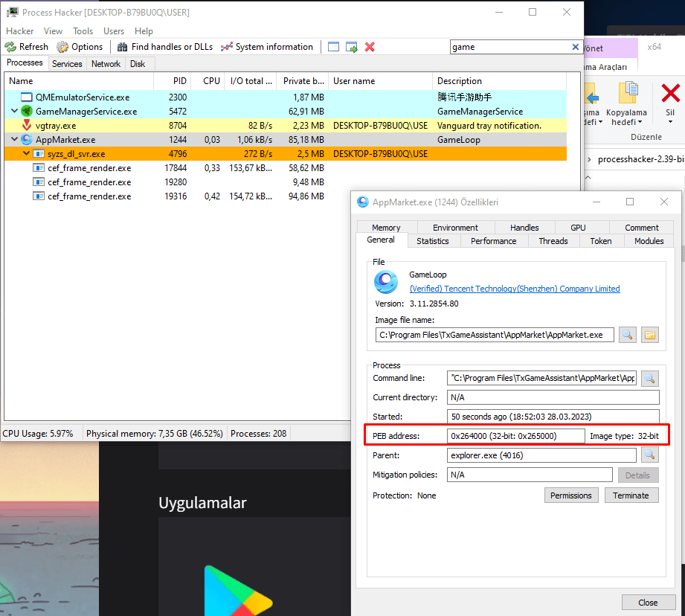Screen dimensions: 685x616
Task: Click the processhacker-2.39 breadcrumb in Explorer
Action: [641, 159]
